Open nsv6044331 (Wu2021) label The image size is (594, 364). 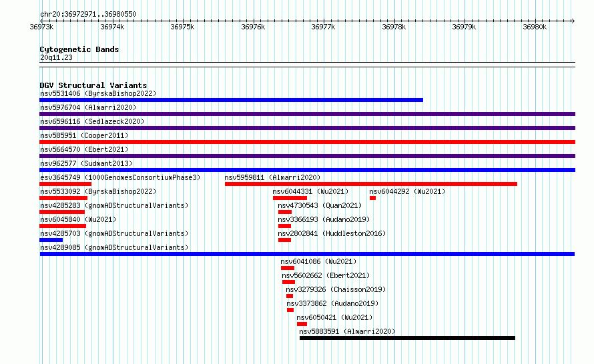point(310,191)
